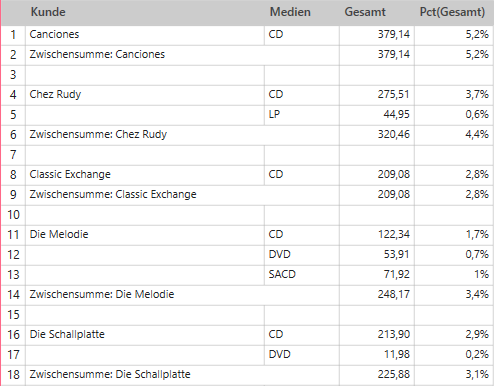Select row number 1
Viewport: 494px width, 386px height.
[x=13, y=35]
